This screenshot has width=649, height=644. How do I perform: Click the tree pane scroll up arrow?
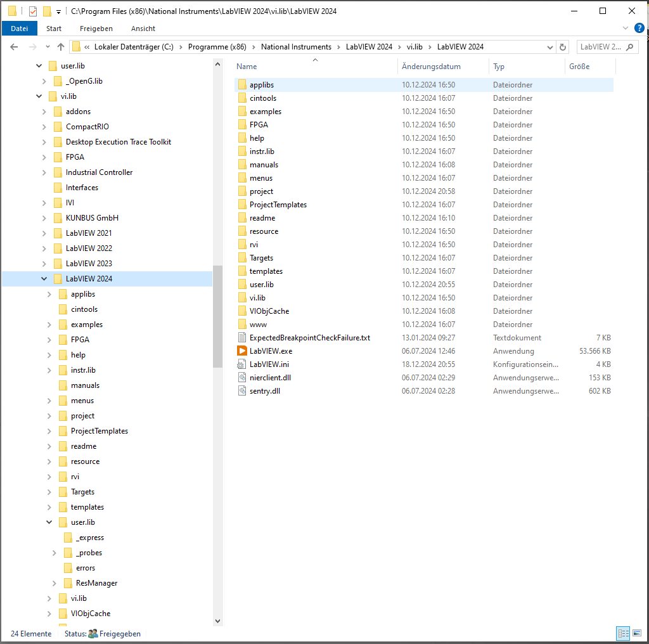tap(218, 64)
